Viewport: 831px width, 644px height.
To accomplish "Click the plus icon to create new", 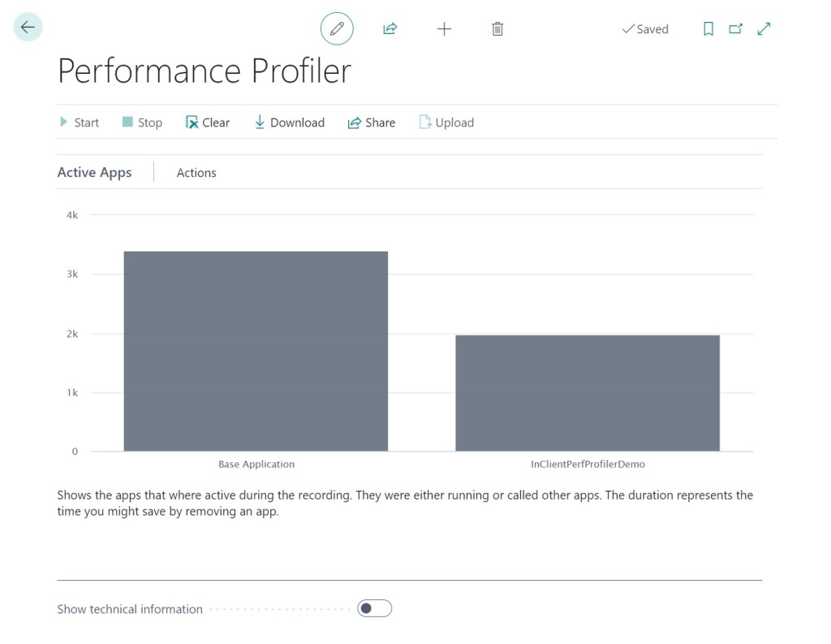I will [444, 29].
